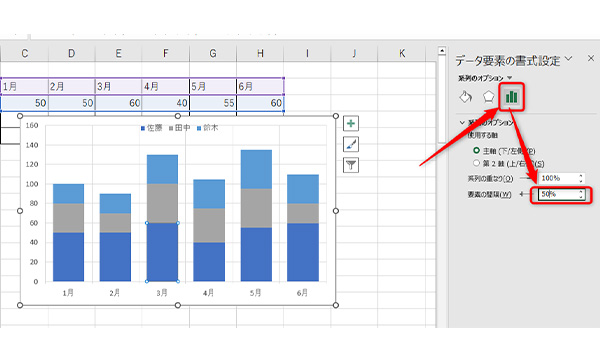
Task: Decrease 系列の重なり with the down spinner
Action: click(581, 181)
